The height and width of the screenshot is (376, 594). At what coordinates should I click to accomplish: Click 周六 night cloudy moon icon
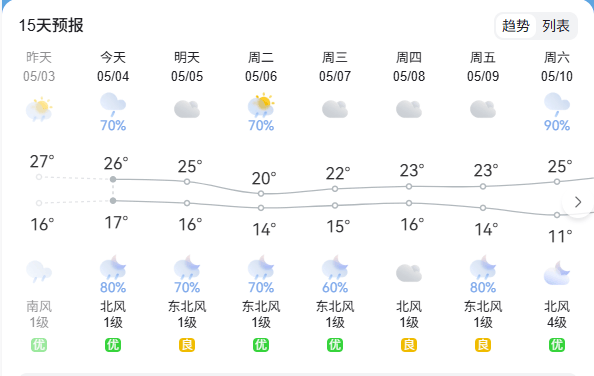[x=557, y=272]
